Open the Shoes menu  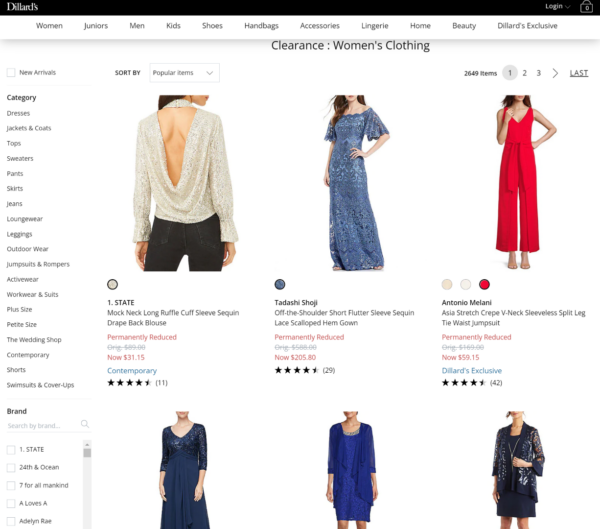pos(212,26)
